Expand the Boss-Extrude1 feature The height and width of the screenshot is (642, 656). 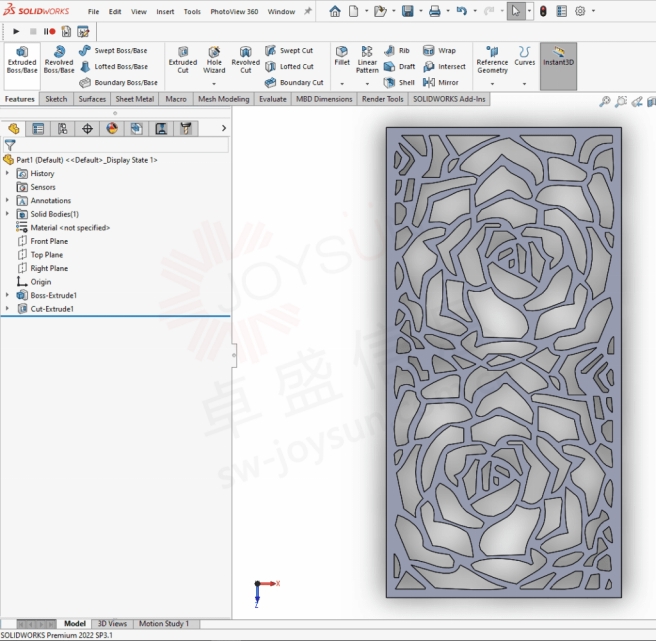pos(7,295)
